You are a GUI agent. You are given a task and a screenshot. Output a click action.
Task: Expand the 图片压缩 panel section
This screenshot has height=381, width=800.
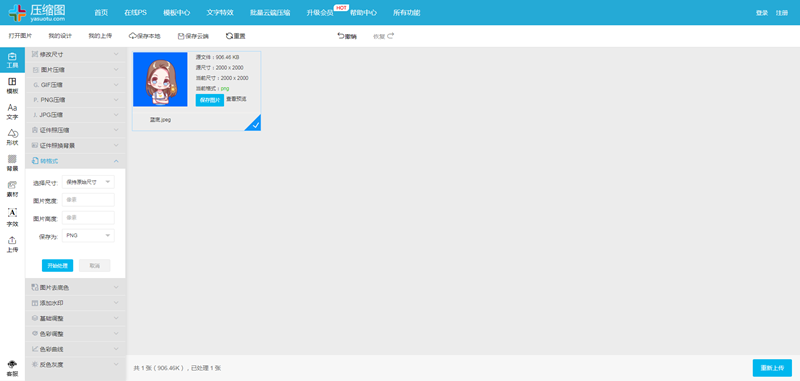pyautogui.click(x=76, y=69)
